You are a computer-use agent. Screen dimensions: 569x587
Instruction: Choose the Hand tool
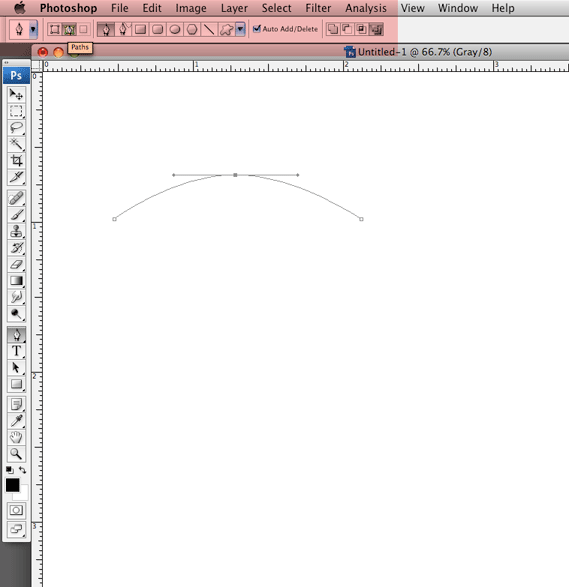[x=16, y=437]
